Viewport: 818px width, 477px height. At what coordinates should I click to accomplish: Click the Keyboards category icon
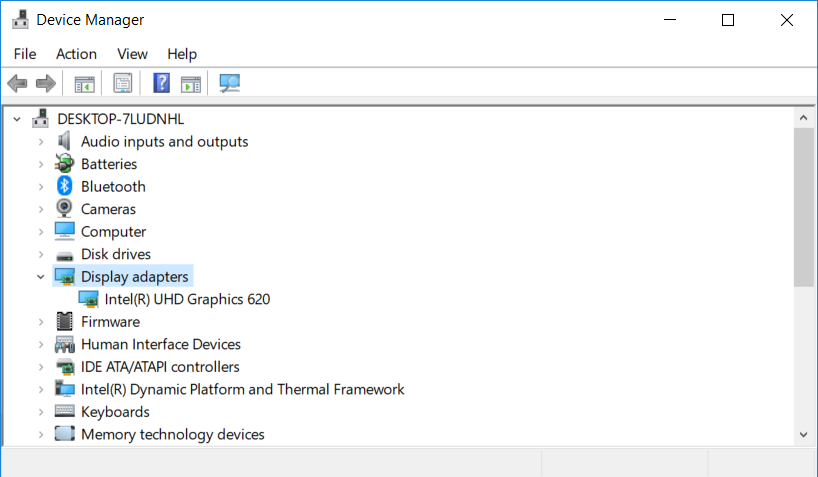(65, 411)
